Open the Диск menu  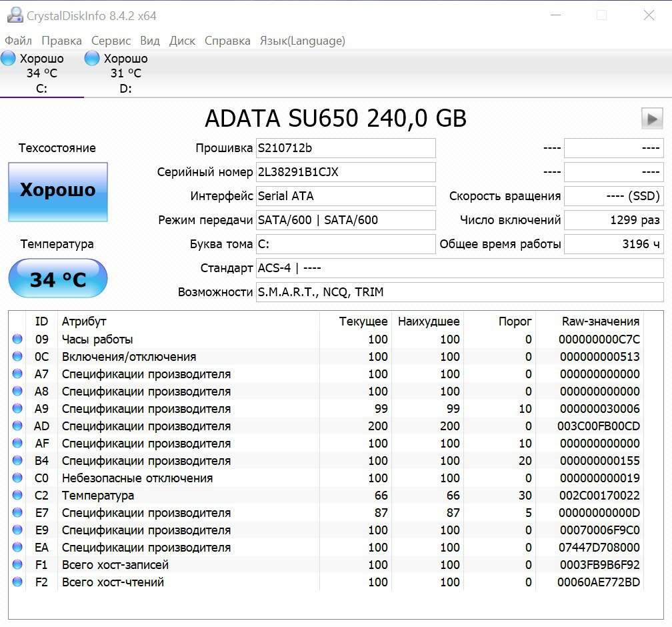[x=182, y=41]
